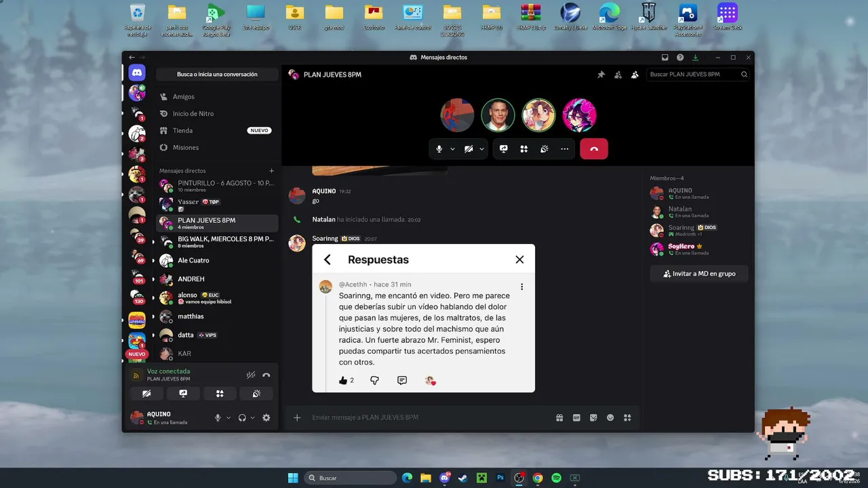Screen dimensions: 868x488
Task: Open soundboard button in voice panel
Action: click(x=256, y=393)
